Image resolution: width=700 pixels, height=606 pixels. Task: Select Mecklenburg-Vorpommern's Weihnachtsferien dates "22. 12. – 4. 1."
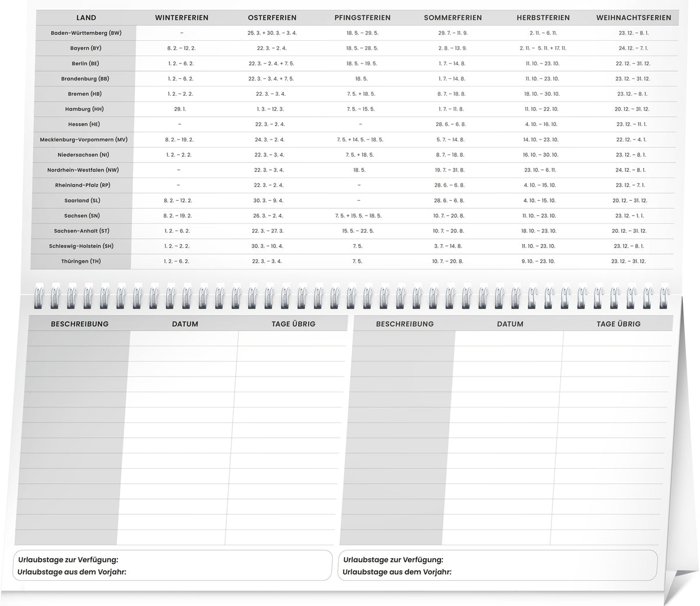pos(632,140)
